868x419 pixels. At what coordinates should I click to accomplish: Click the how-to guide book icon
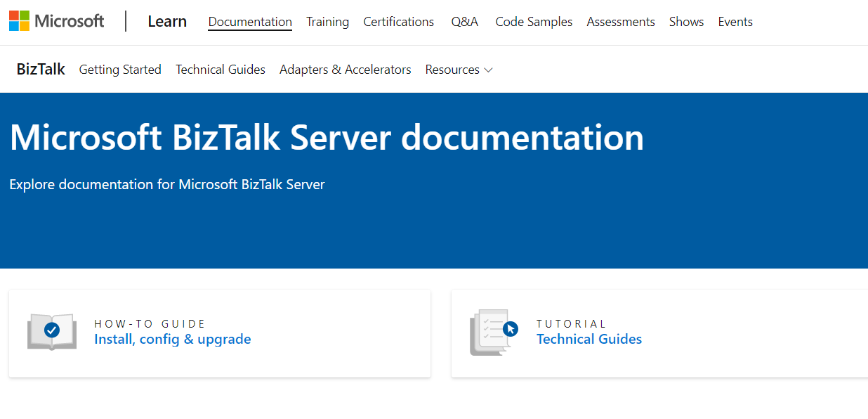pyautogui.click(x=52, y=332)
